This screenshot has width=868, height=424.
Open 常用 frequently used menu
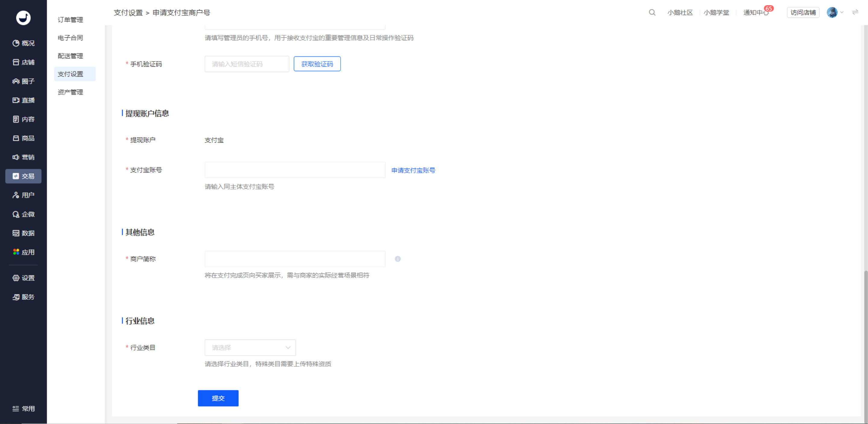(x=23, y=409)
